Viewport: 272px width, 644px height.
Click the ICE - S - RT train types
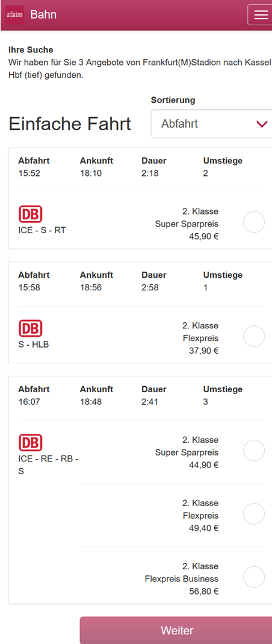click(42, 230)
